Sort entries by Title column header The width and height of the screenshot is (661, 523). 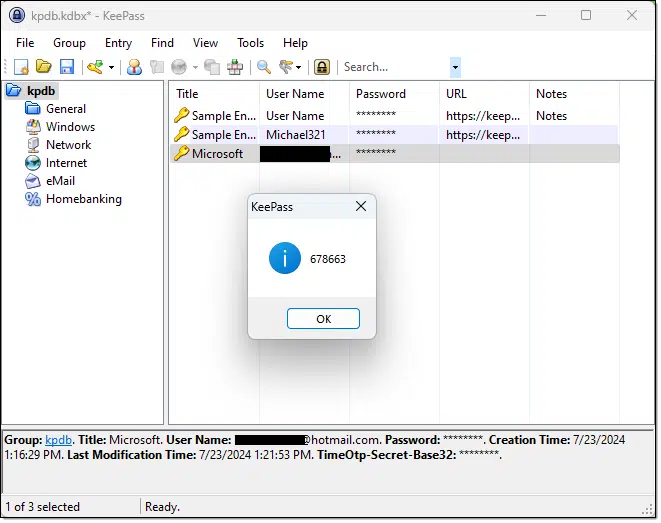pos(214,94)
